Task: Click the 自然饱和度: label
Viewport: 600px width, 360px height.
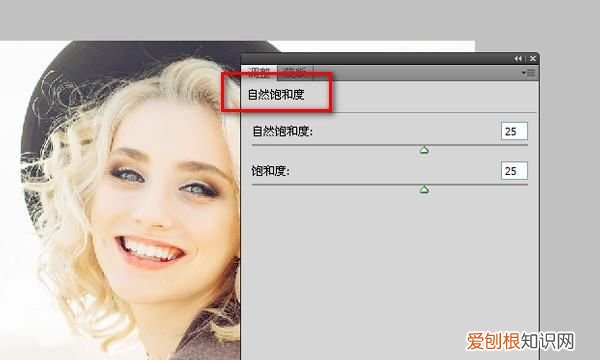Action: click(x=282, y=132)
